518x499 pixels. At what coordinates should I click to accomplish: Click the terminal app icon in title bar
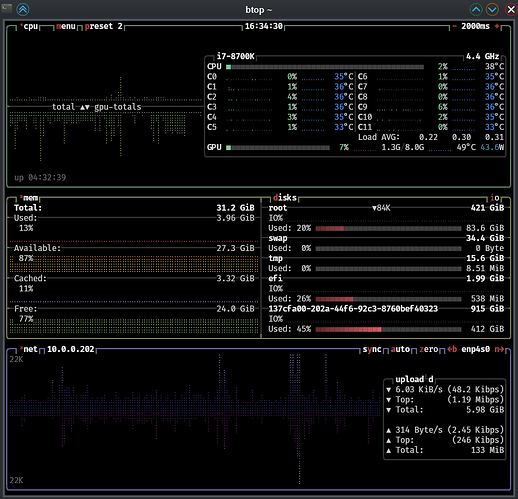pyautogui.click(x=6, y=8)
